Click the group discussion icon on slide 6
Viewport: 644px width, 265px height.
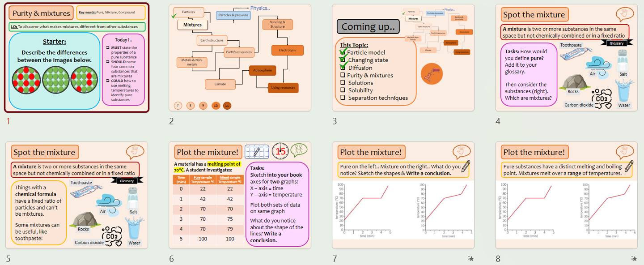pyautogui.click(x=299, y=150)
